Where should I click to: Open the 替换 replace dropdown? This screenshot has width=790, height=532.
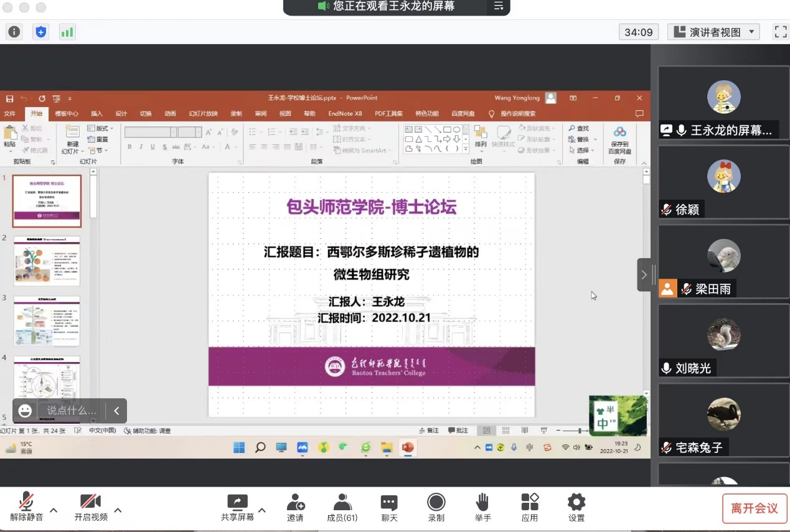(x=583, y=139)
